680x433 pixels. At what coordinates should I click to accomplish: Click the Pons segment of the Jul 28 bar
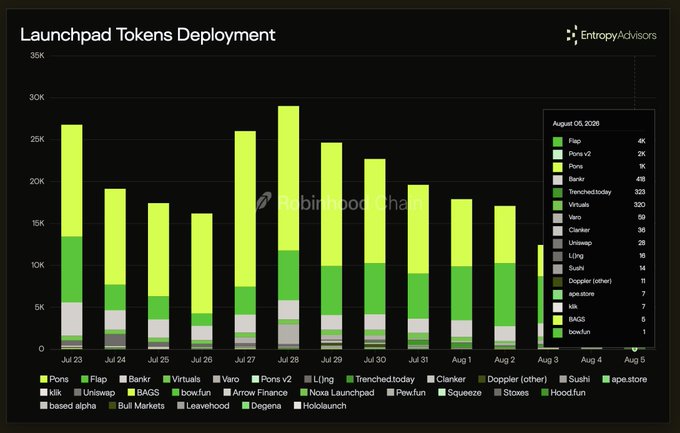288,178
